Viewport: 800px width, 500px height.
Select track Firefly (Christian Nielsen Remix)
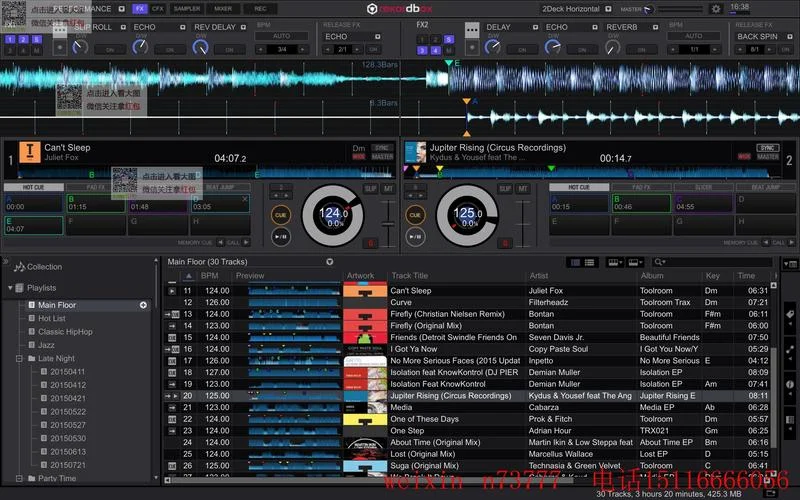447,314
